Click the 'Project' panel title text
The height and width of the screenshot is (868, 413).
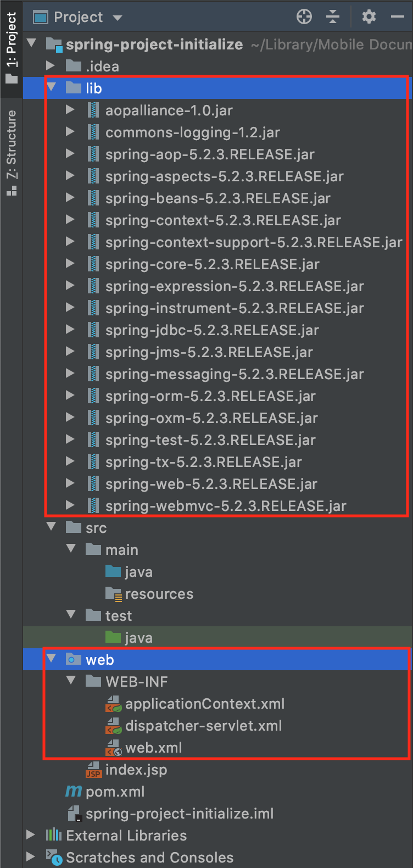pos(79,18)
